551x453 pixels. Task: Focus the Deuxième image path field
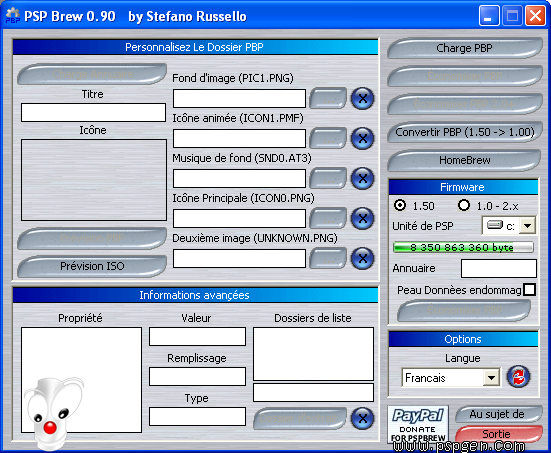tap(239, 259)
